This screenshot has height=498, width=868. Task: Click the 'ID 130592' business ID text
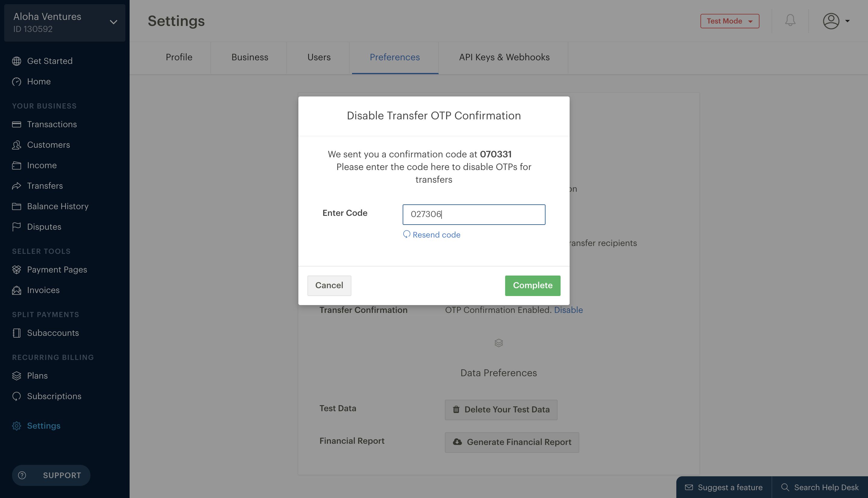33,29
